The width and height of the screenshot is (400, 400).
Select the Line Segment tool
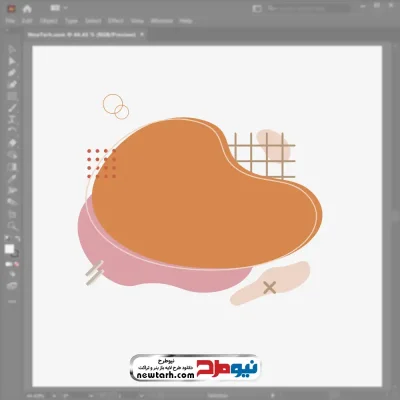pyautogui.click(x=12, y=108)
